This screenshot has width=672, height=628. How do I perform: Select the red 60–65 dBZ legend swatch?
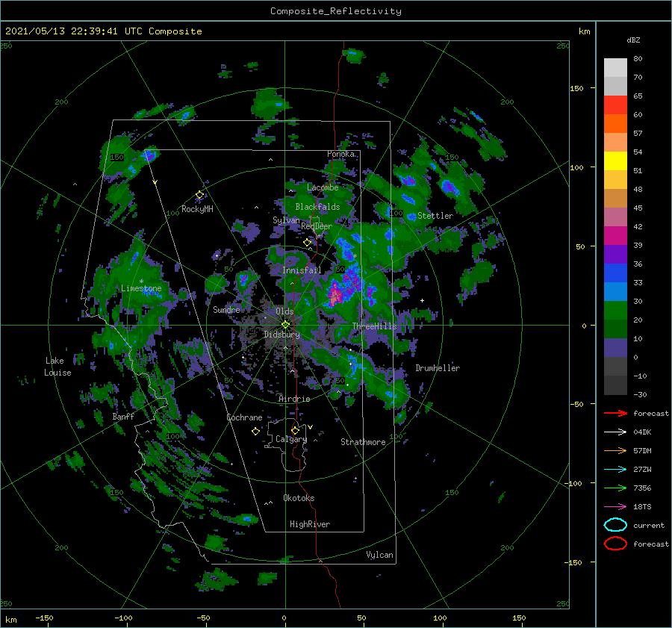(x=615, y=105)
